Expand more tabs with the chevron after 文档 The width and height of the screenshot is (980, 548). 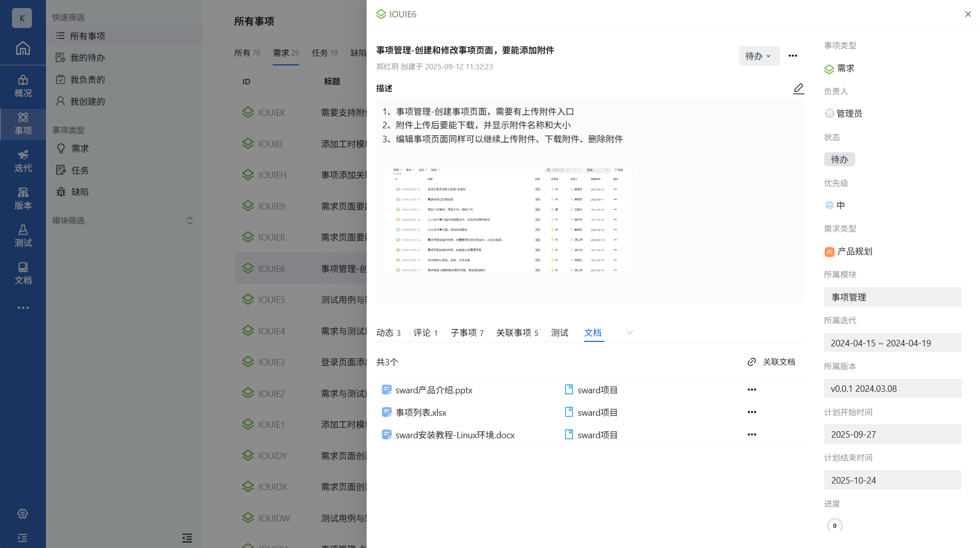630,332
